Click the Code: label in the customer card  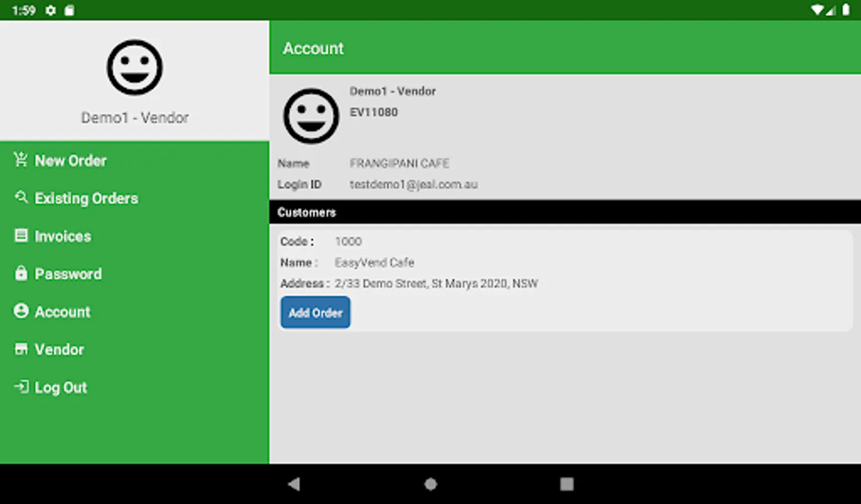coord(297,241)
